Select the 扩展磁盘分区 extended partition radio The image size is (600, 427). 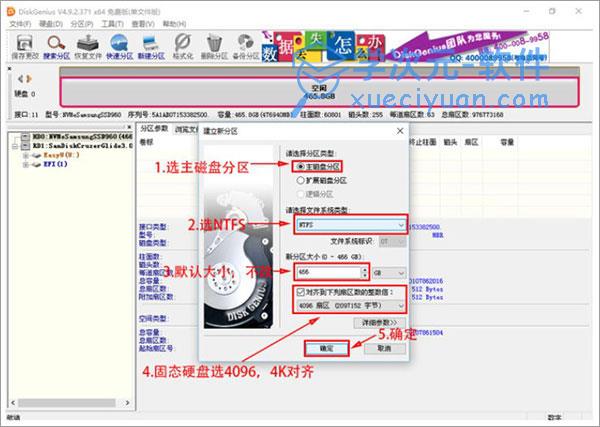point(300,180)
